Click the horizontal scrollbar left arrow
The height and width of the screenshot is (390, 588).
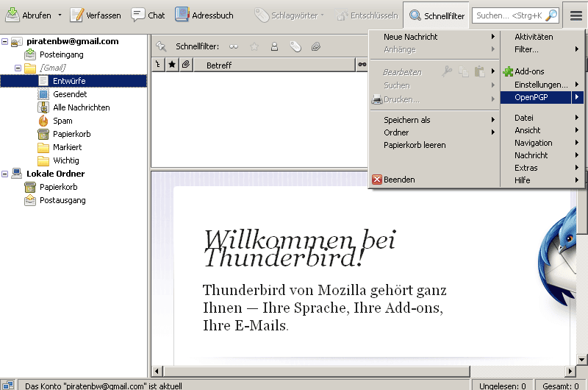pos(157,371)
